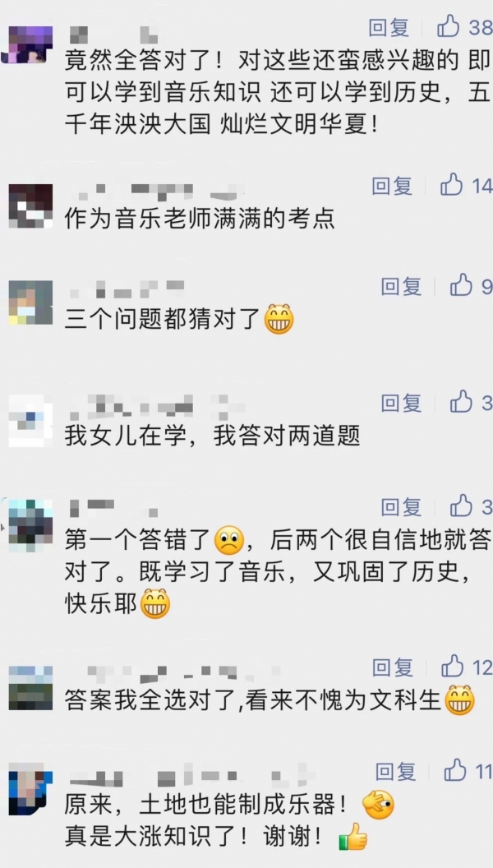Reply to the '竟然全答对了' comment
The image size is (493, 868).
pos(389,27)
